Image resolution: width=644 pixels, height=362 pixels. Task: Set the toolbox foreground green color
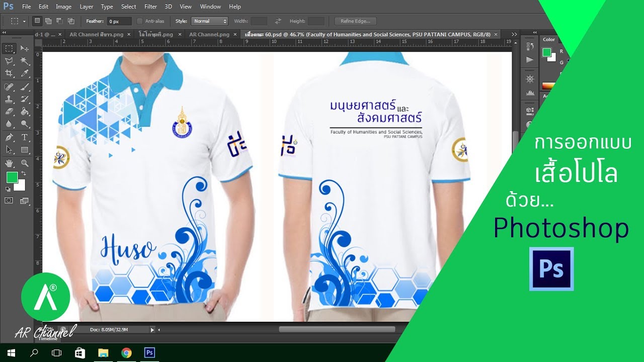[12, 177]
